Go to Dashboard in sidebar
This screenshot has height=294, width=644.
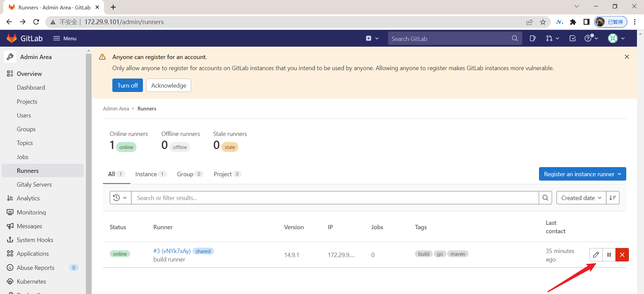31,88
